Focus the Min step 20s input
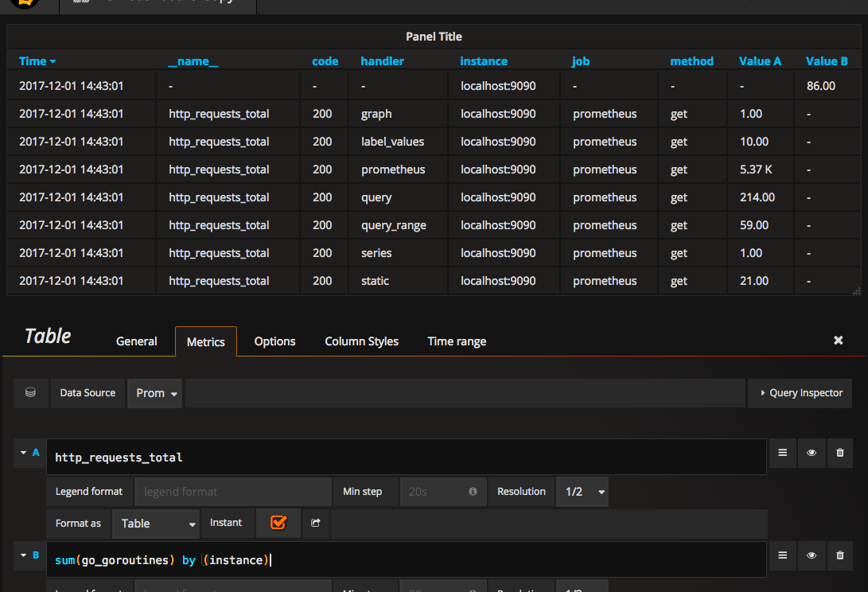This screenshot has width=868, height=592. 443,492
